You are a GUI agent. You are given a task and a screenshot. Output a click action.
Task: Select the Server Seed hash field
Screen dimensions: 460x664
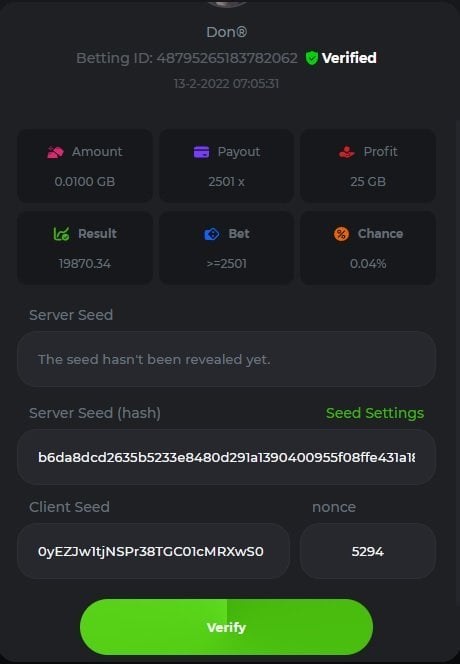point(226,457)
